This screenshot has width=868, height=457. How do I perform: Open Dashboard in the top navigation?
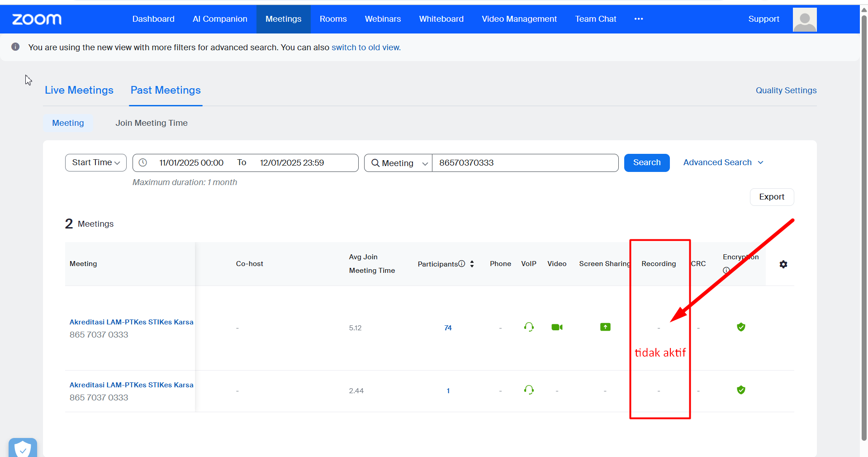pyautogui.click(x=153, y=19)
